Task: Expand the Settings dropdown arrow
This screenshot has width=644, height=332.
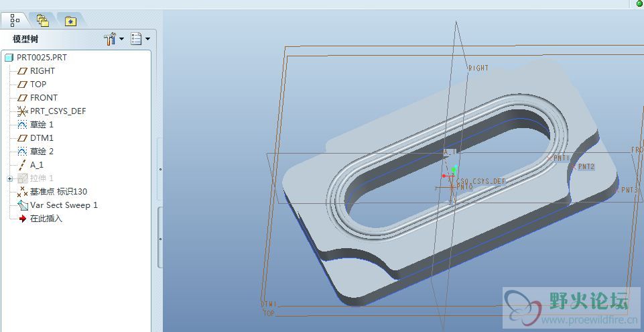Action: pyautogui.click(x=121, y=40)
